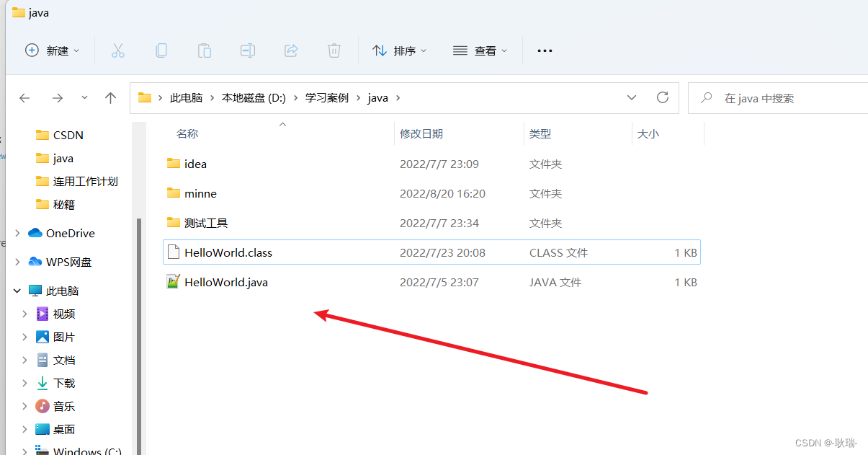This screenshot has width=868, height=455.
Task: Select java in the address breadcrumb
Action: pos(378,98)
